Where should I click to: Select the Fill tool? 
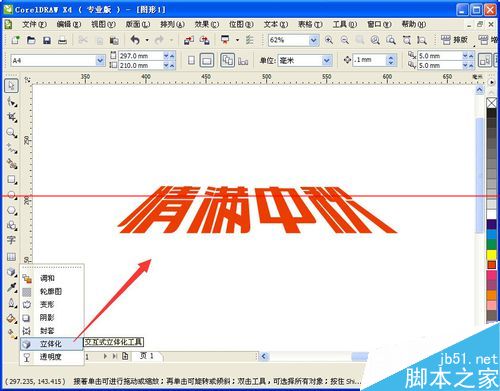tap(12, 319)
